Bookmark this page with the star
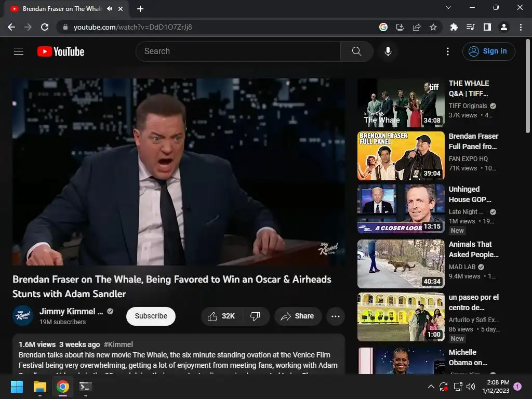 [433, 27]
